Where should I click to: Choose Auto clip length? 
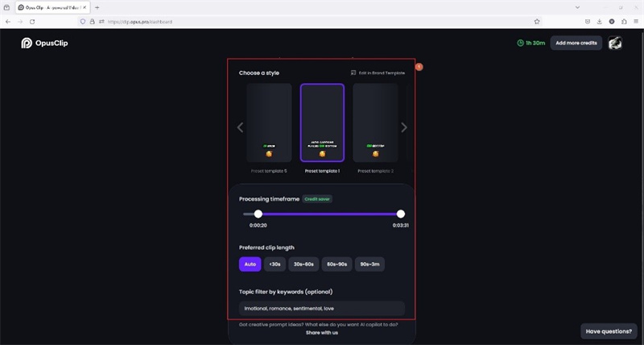pos(250,264)
